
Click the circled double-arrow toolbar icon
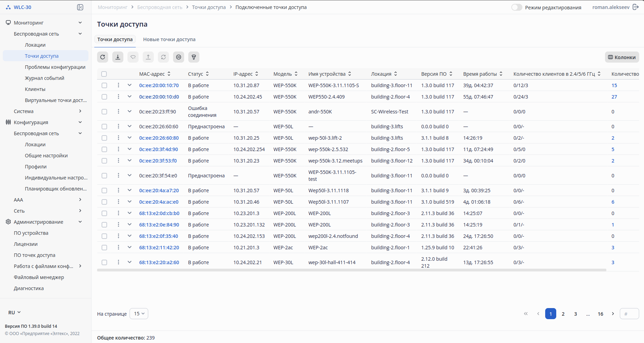pyautogui.click(x=179, y=57)
